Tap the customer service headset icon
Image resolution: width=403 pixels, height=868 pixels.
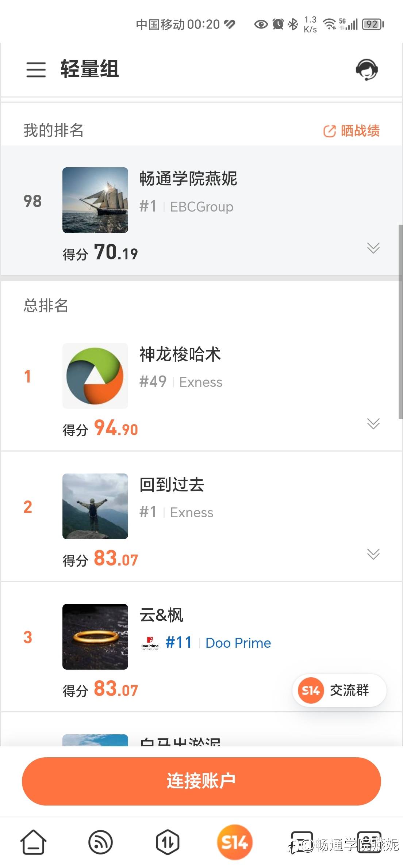pyautogui.click(x=366, y=69)
